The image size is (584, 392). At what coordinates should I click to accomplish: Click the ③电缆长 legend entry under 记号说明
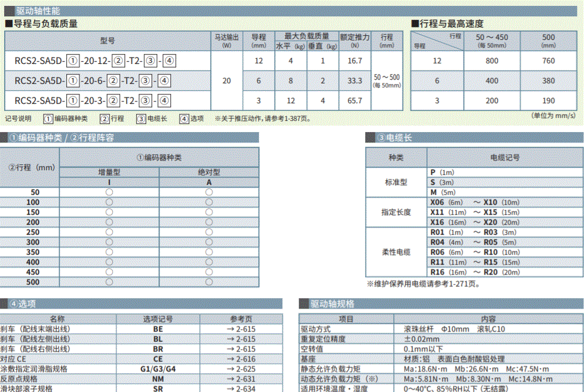(x=151, y=119)
